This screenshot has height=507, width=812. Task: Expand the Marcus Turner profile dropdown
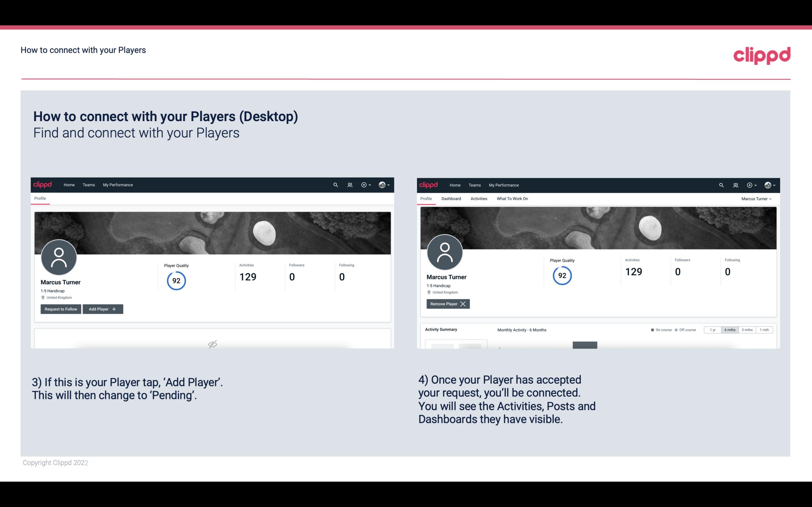pyautogui.click(x=757, y=199)
